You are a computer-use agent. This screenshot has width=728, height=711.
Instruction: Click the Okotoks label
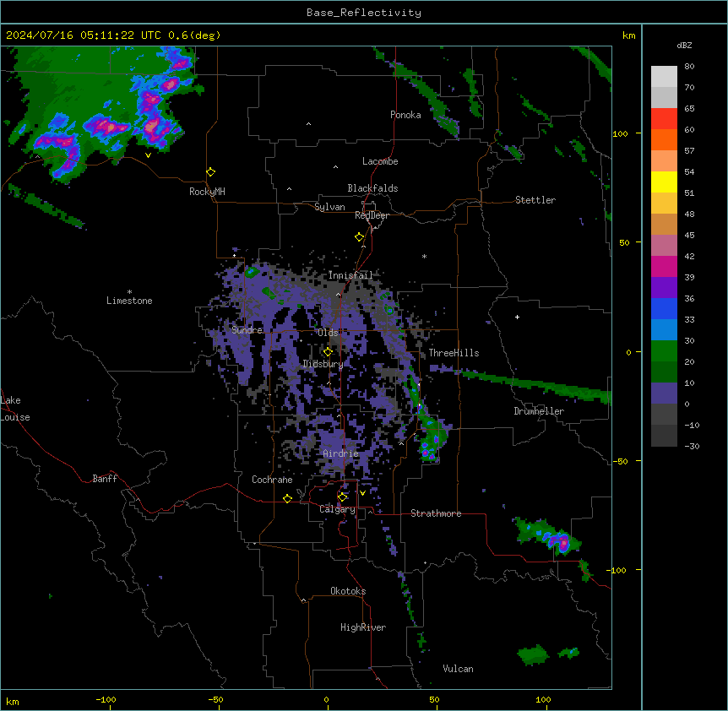tap(348, 591)
